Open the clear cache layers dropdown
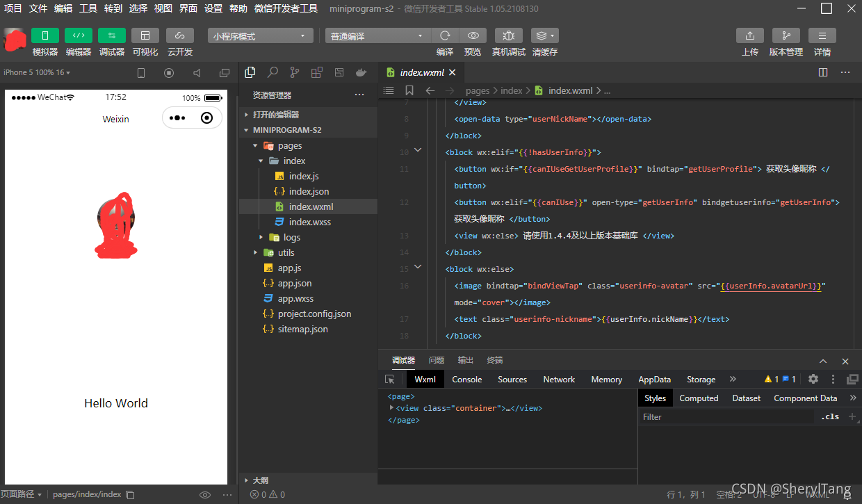Screen dimensions: 862x504 (x=545, y=35)
